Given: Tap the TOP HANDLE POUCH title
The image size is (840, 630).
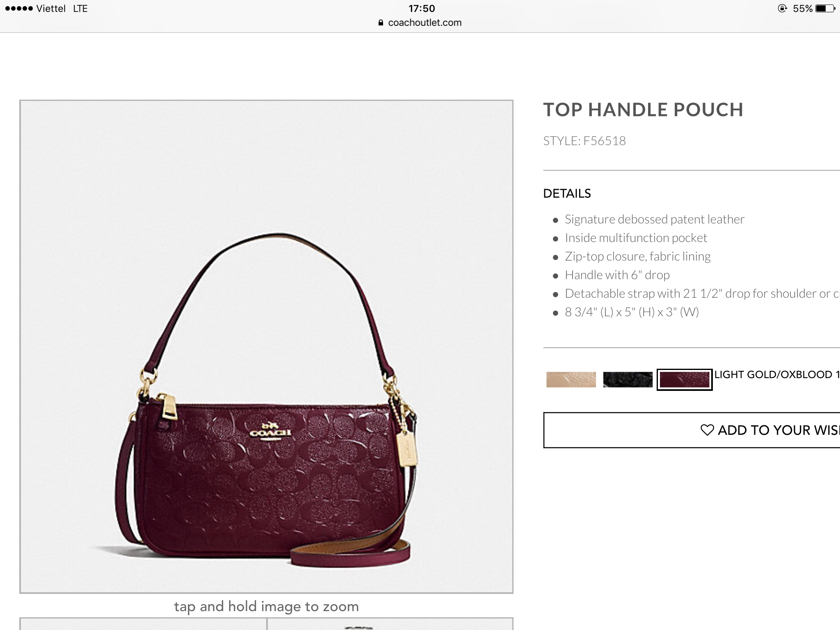Looking at the screenshot, I should point(643,110).
